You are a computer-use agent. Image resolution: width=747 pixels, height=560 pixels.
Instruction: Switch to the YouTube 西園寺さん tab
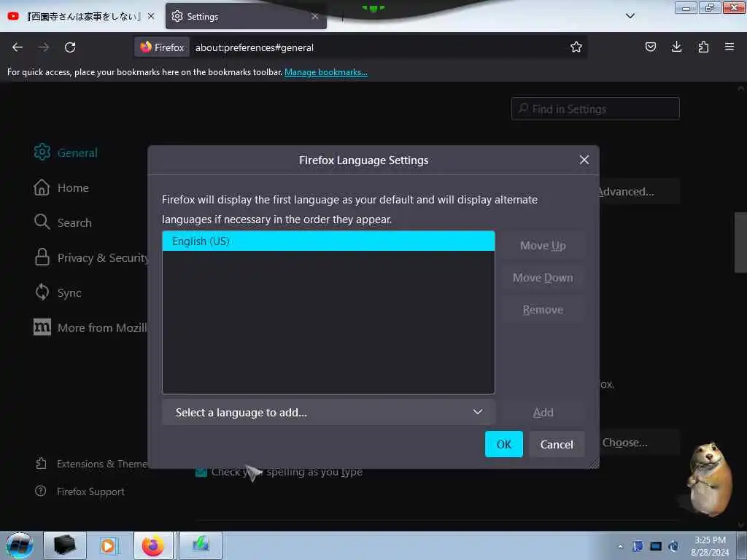point(82,17)
